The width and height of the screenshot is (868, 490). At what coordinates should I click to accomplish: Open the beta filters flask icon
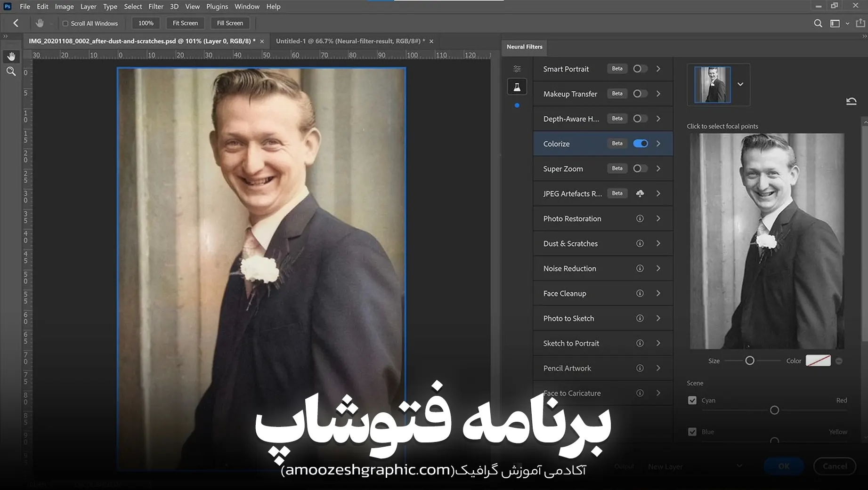coord(517,87)
